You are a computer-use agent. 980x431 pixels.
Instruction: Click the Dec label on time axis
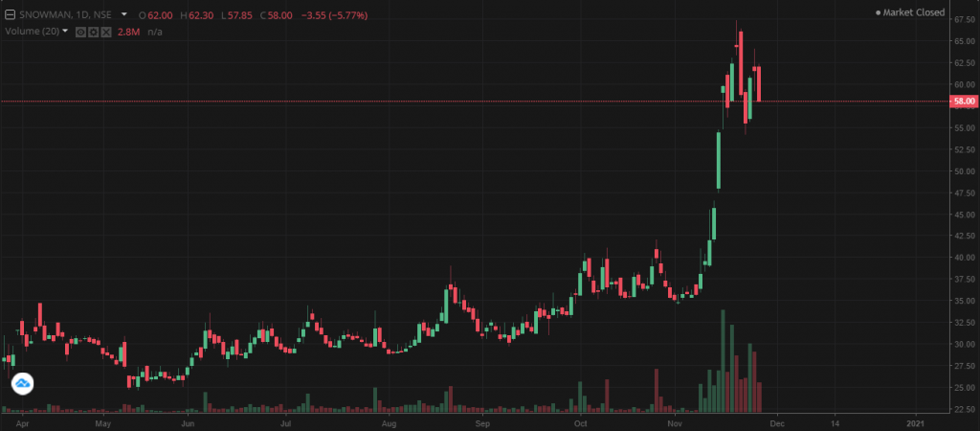776,421
